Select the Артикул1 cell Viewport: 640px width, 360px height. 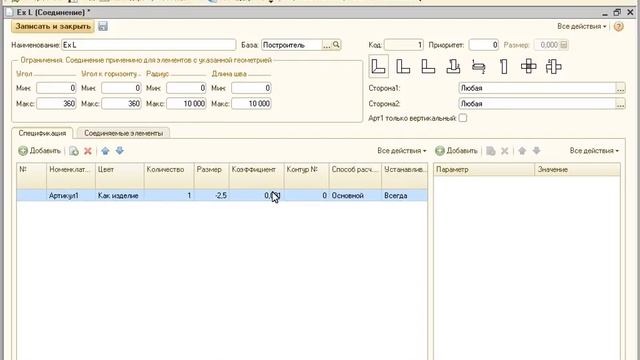[71, 196]
